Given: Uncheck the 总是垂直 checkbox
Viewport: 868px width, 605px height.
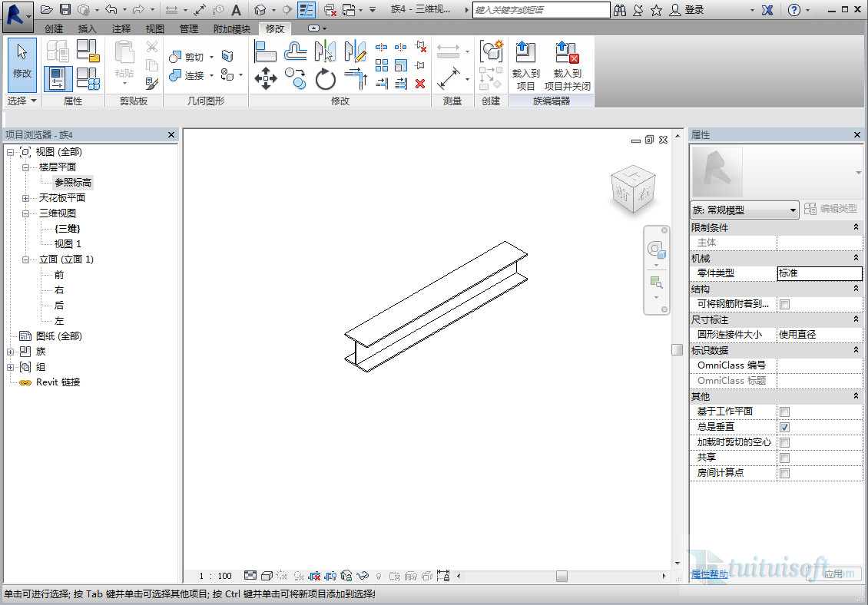Looking at the screenshot, I should [784, 427].
